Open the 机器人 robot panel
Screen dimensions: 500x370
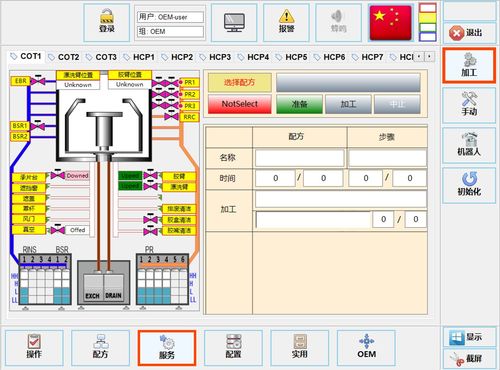tap(469, 145)
